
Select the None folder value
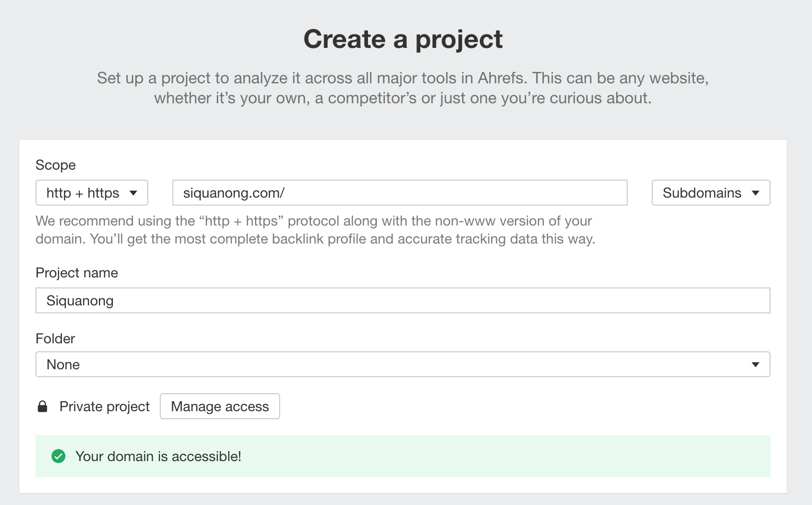point(63,364)
